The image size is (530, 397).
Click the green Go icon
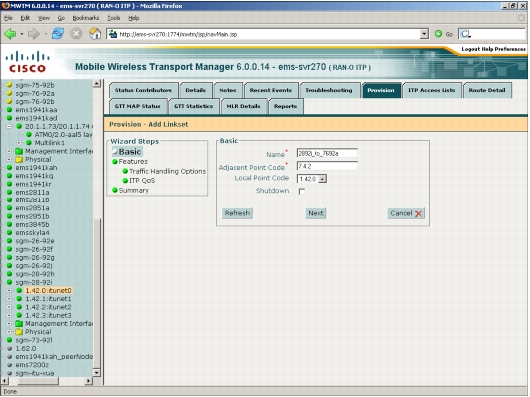[x=438, y=34]
